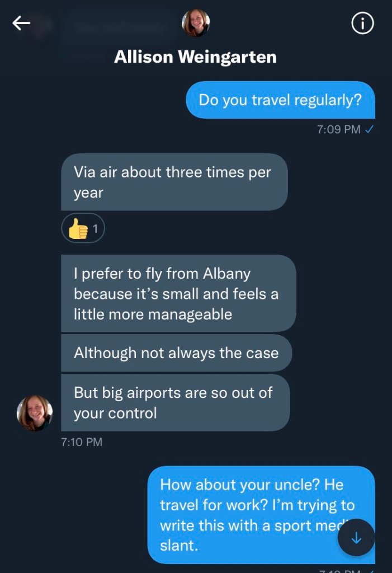Image resolution: width=392 pixels, height=573 pixels.
Task: Tap the back arrow icon
Action: (22, 23)
